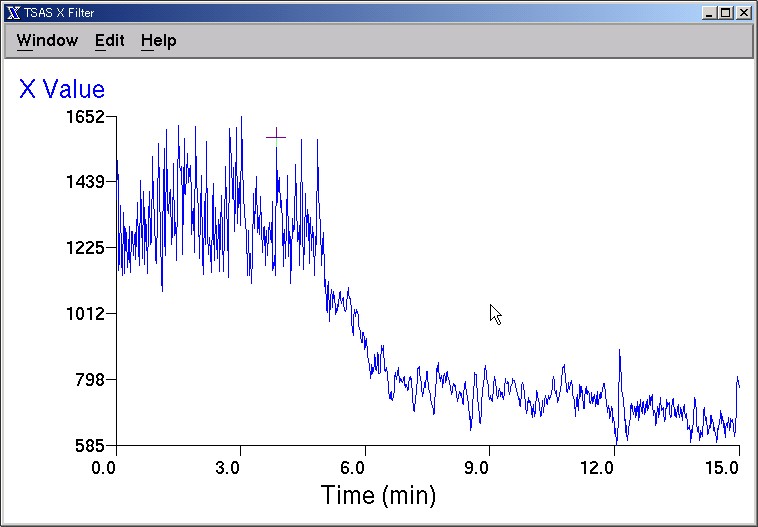Click the crosshair marker on the plot

[x=276, y=137]
